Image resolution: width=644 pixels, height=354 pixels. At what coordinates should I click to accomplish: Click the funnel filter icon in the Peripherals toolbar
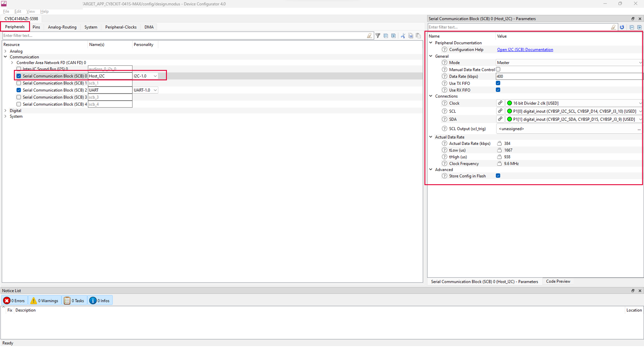click(378, 36)
